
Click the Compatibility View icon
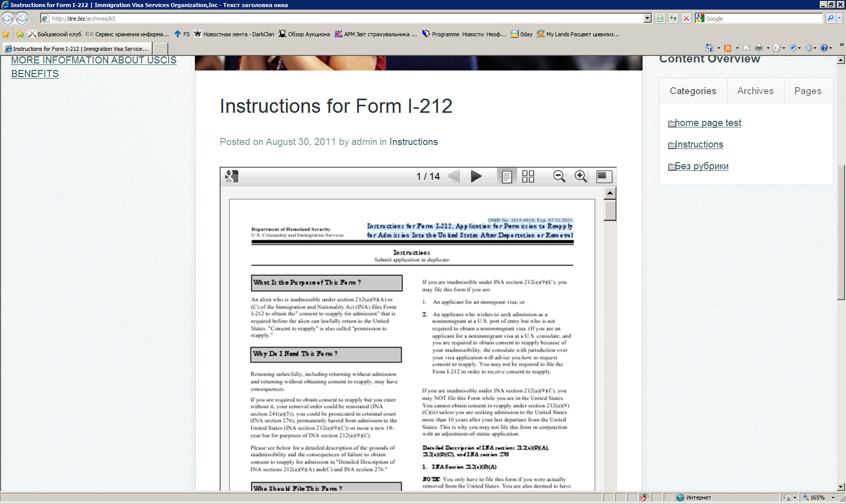tap(660, 19)
